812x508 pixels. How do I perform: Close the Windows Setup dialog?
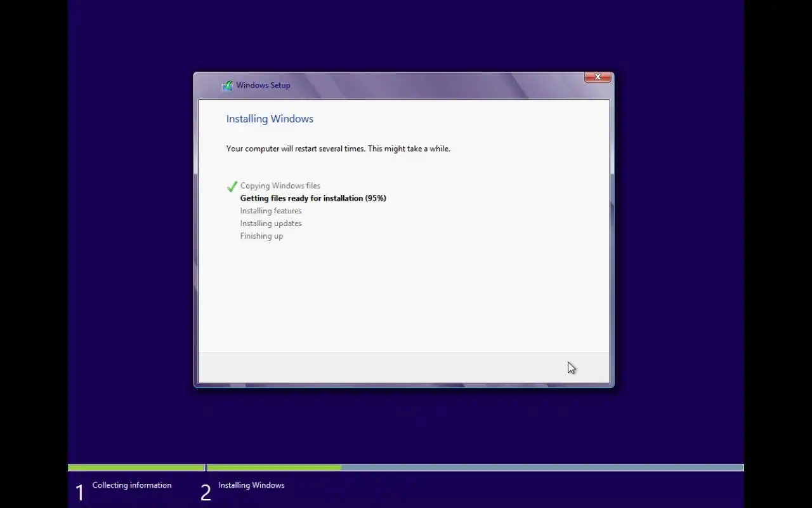pyautogui.click(x=598, y=77)
